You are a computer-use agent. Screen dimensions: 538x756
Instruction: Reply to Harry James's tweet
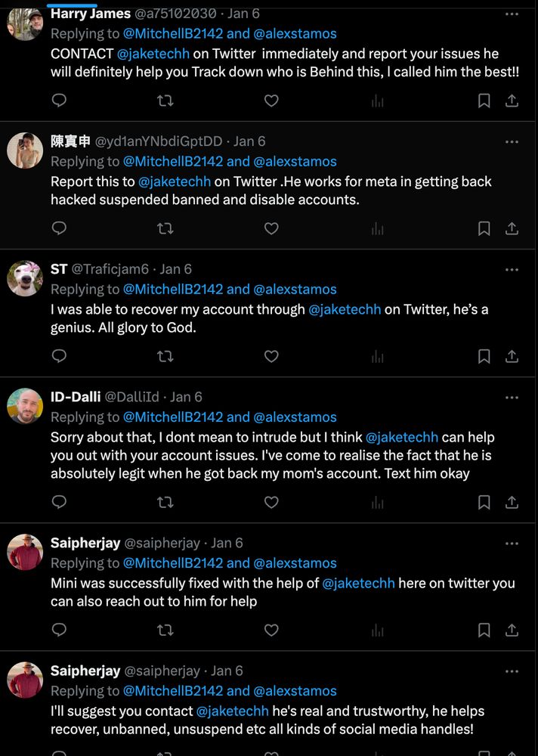point(59,101)
